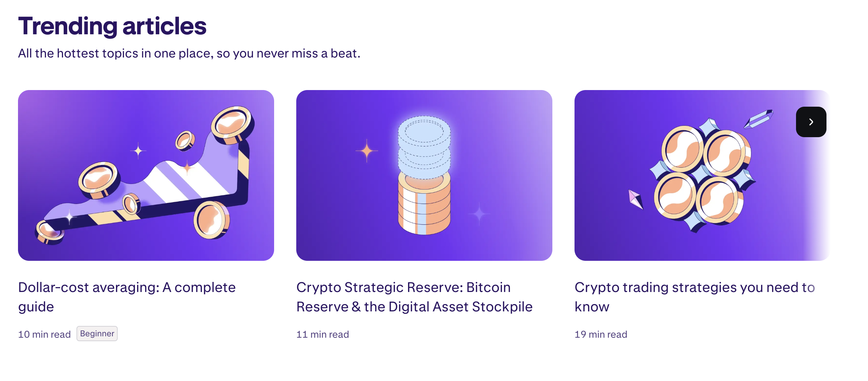Screen dimensions: 868x381
Task: Click the four clustered coins illustration
Action: pyautogui.click(x=703, y=176)
